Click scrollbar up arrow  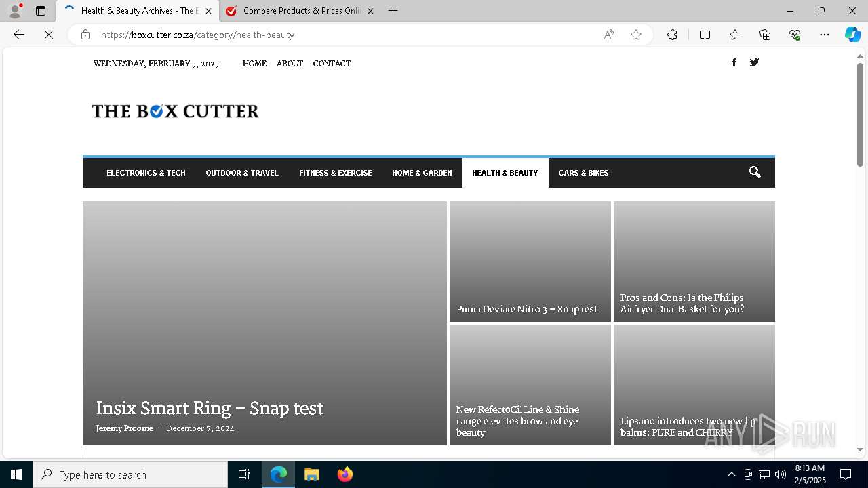click(x=860, y=56)
